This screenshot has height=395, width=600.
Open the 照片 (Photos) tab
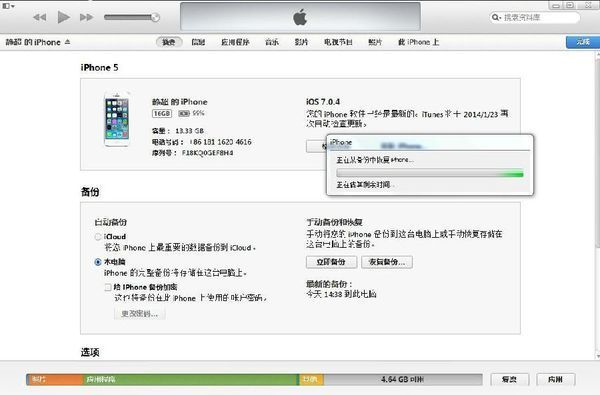click(375, 42)
